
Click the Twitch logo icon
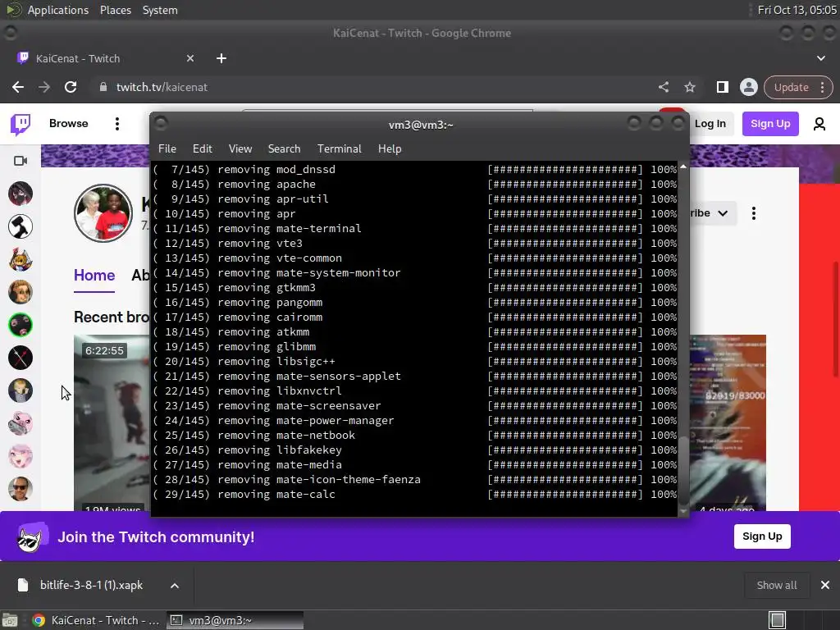click(21, 124)
